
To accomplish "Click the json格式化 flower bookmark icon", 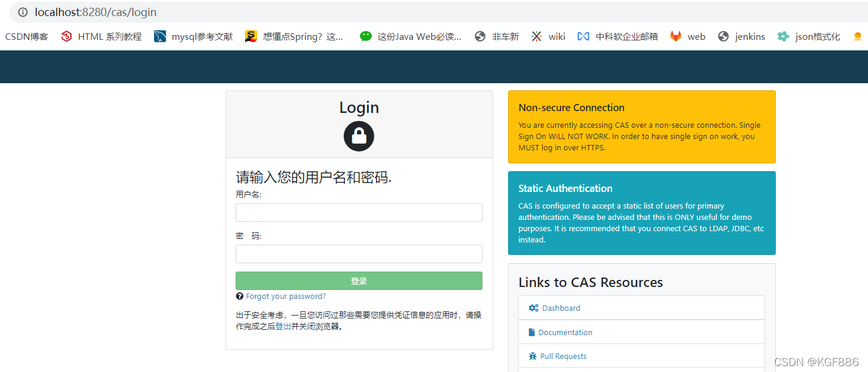I will click(784, 36).
